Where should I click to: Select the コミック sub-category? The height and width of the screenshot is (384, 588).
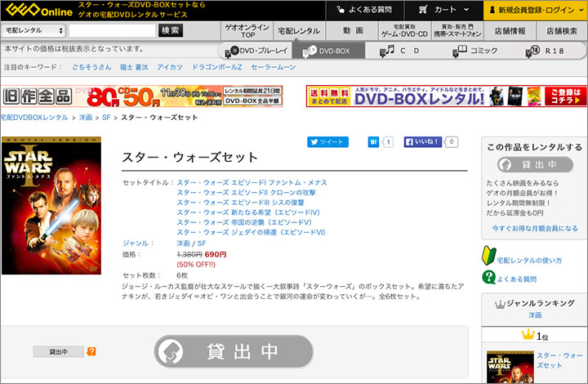tap(475, 51)
